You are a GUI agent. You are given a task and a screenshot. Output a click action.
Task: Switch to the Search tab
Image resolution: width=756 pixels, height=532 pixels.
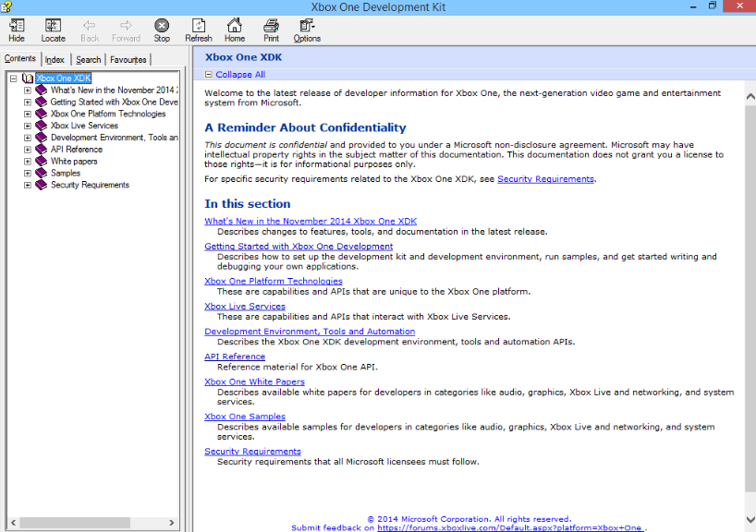(89, 60)
